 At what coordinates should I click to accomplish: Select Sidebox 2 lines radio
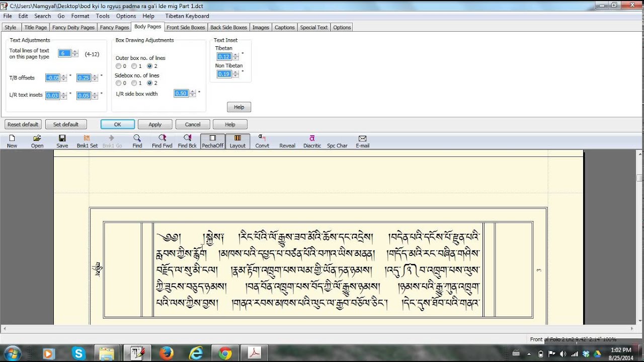tap(149, 83)
